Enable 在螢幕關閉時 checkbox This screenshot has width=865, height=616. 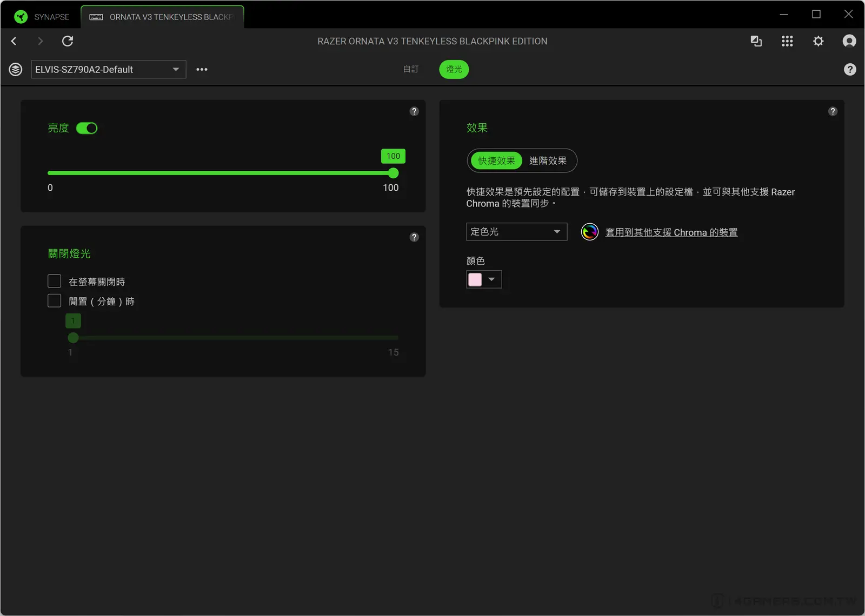[x=54, y=281]
